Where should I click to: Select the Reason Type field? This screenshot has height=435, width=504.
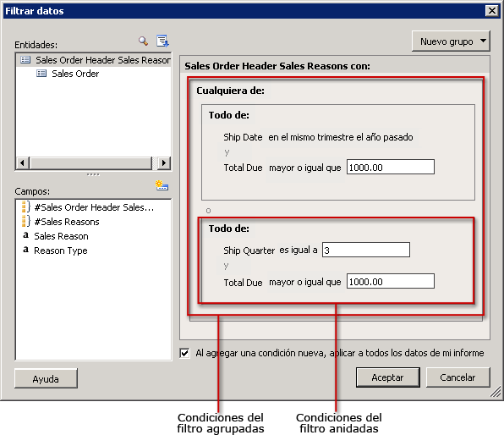coord(61,251)
